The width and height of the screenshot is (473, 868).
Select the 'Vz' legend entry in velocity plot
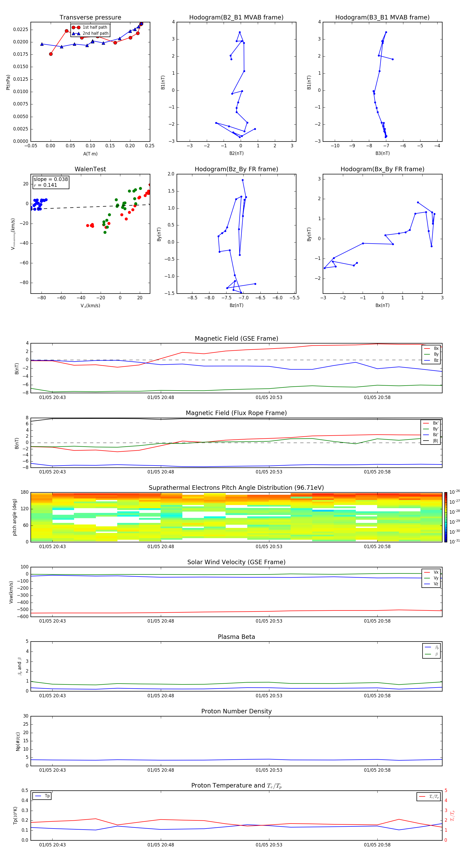coord(431,584)
